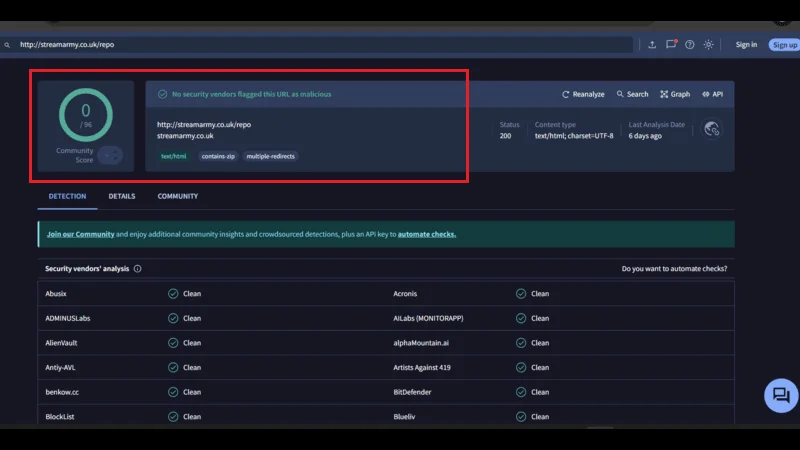Open the help question mark icon
Viewport: 800px width, 450px height.
click(x=690, y=45)
